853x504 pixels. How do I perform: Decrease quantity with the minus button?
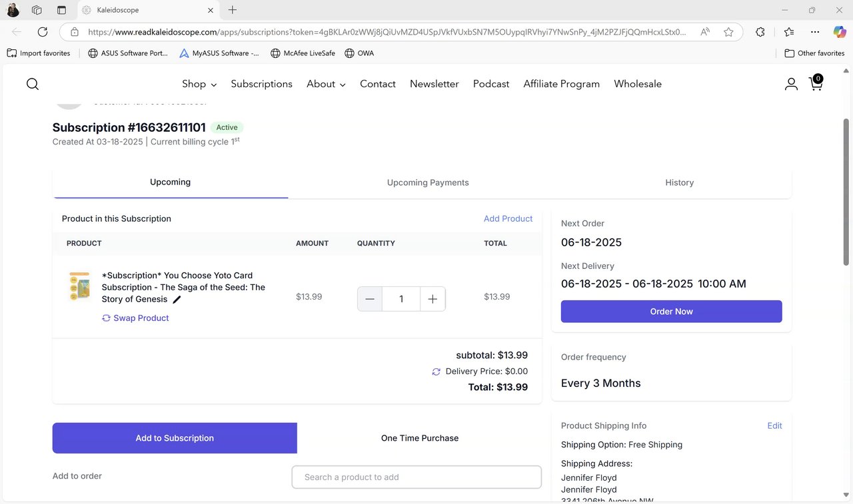(370, 299)
